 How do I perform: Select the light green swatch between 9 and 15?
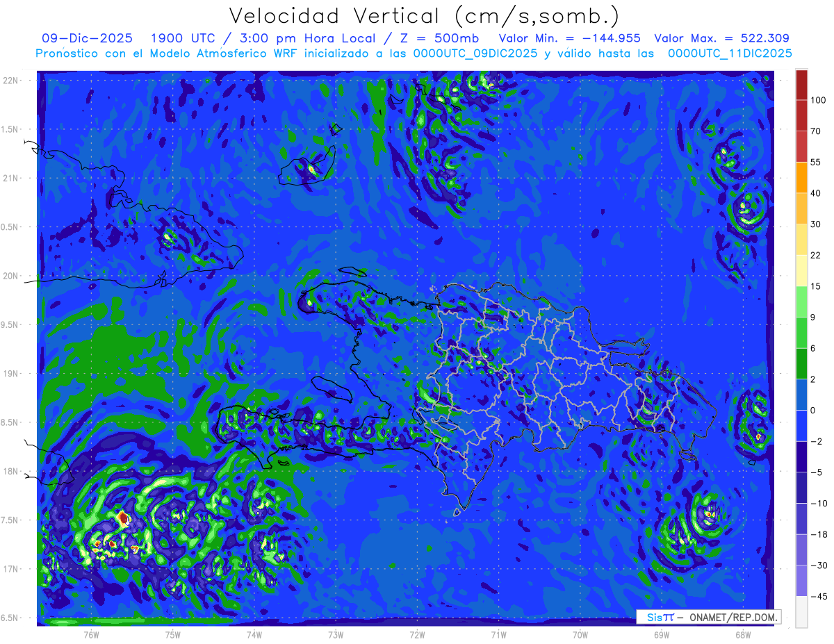pyautogui.click(x=801, y=301)
